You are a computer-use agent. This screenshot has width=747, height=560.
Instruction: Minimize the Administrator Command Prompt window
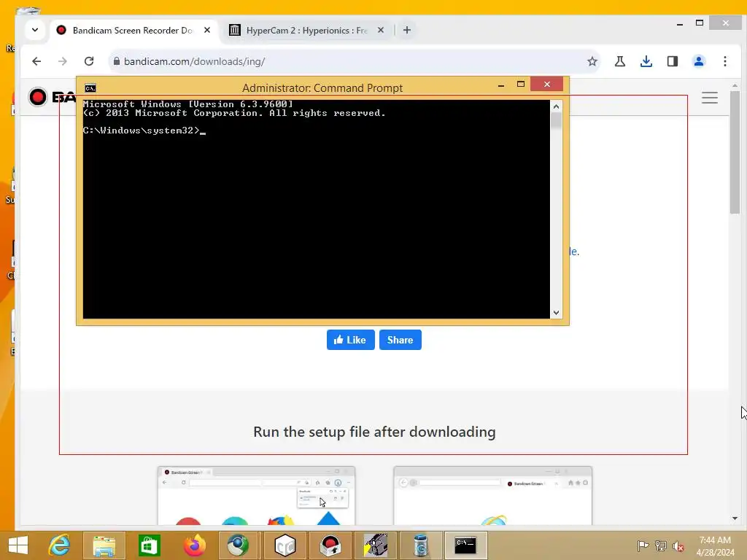(x=501, y=85)
